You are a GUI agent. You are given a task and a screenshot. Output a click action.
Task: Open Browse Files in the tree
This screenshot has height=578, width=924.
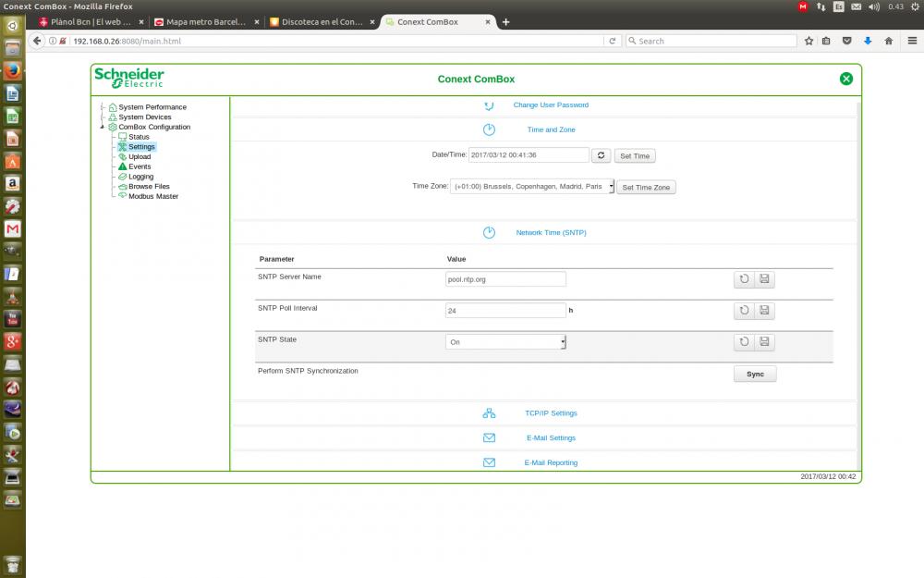(x=149, y=187)
